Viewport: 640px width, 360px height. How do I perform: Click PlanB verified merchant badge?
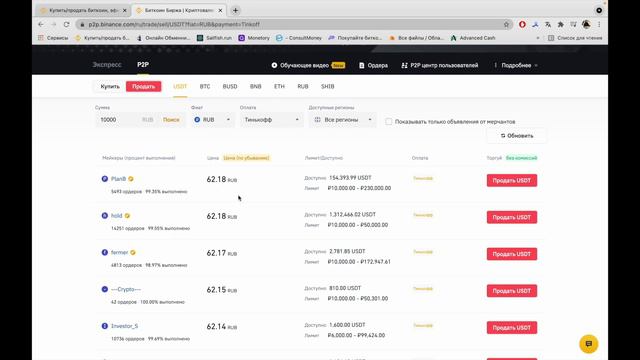pyautogui.click(x=131, y=179)
